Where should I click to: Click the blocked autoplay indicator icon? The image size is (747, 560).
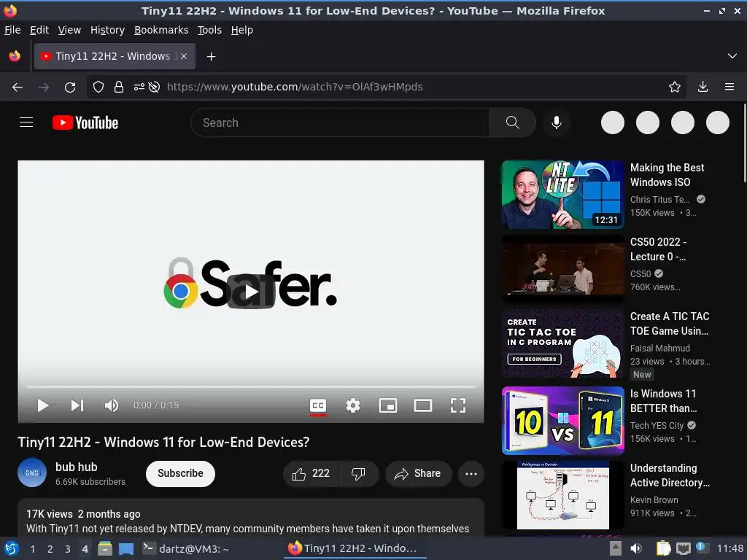(154, 87)
